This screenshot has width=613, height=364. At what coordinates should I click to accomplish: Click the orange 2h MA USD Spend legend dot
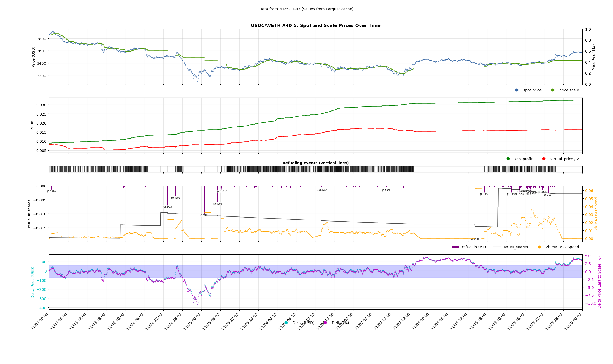point(539,247)
